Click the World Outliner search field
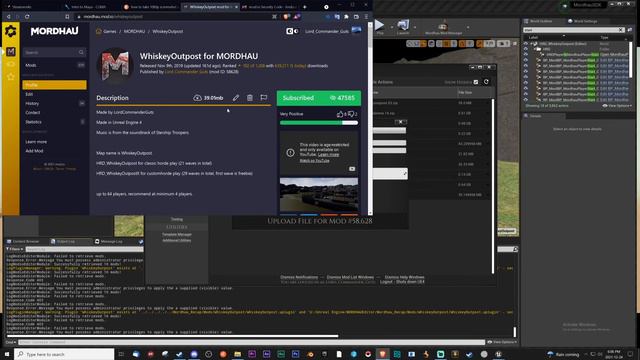The width and height of the screenshot is (640, 360). pos(574,30)
